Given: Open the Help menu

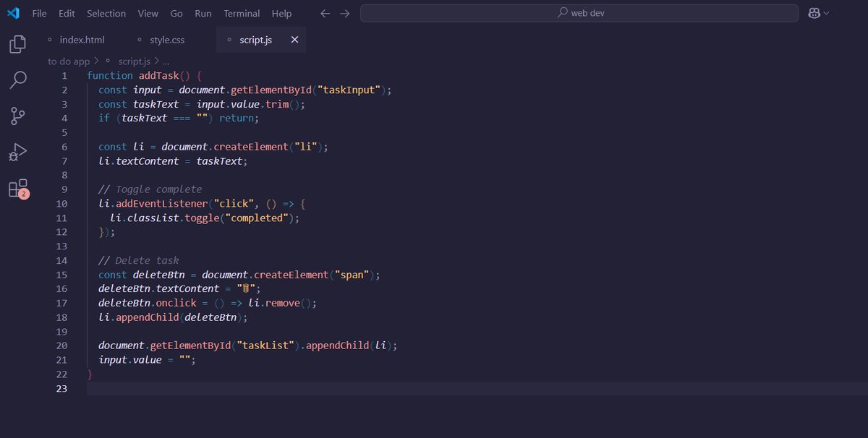Looking at the screenshot, I should 281,13.
